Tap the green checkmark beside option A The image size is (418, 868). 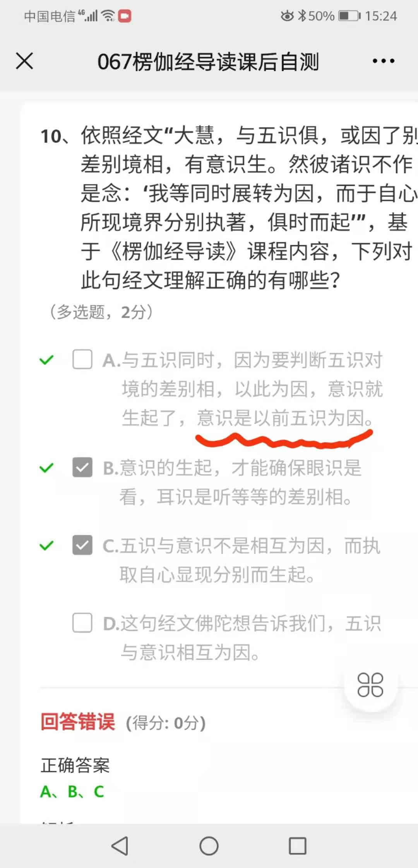click(46, 360)
